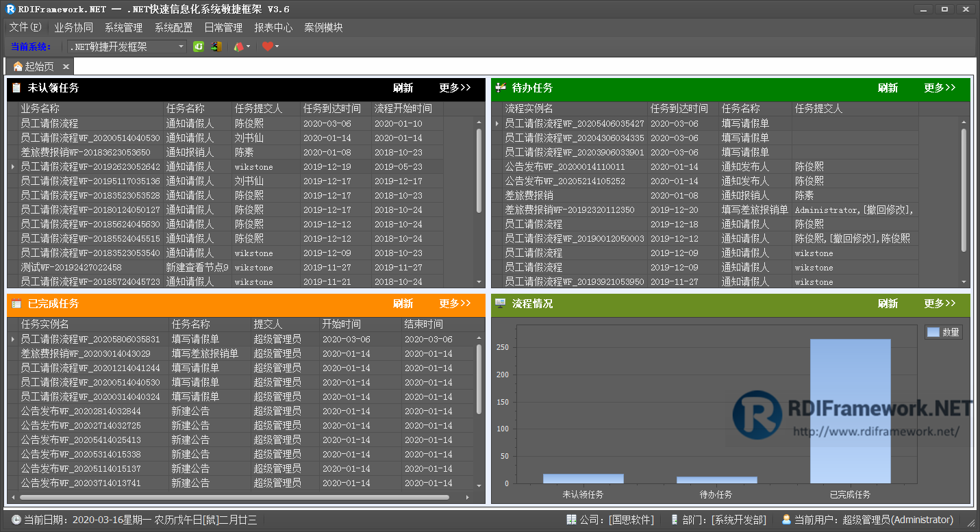Screen dimensions: 980x532
Task: Select the row 差旅费报销WF-20192320112350
Action: pyautogui.click(x=705, y=210)
